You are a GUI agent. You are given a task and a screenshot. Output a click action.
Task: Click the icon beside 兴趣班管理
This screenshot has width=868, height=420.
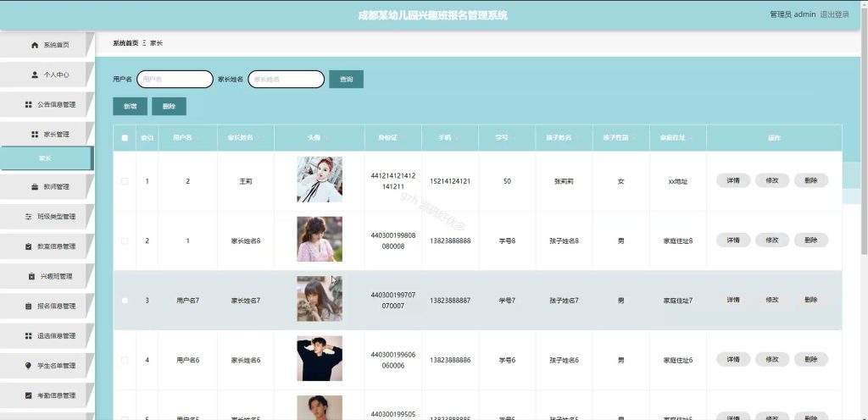[31, 276]
